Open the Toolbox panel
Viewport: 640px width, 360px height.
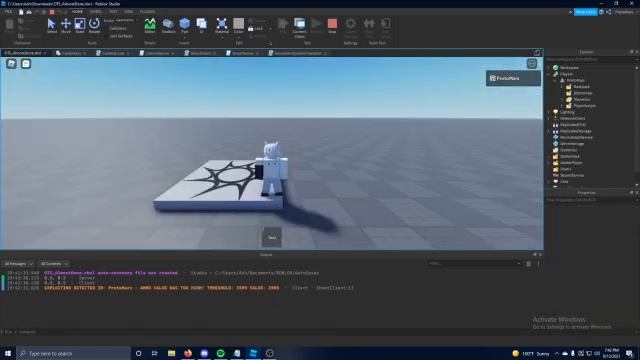coord(168,26)
